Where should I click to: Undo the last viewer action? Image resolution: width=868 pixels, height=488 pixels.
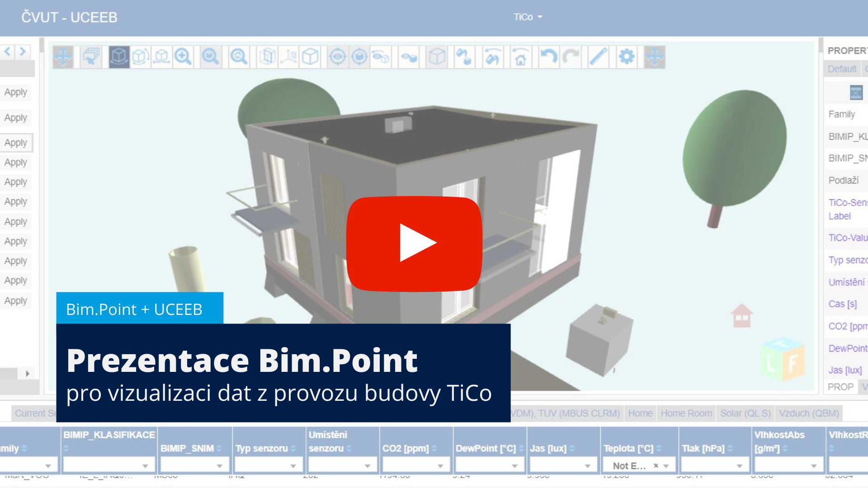coord(548,57)
